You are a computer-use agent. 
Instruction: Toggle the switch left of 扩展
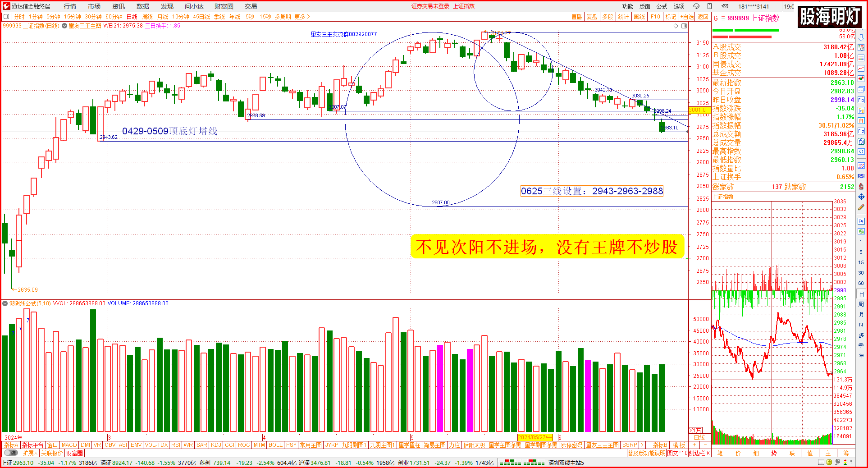click(11, 453)
